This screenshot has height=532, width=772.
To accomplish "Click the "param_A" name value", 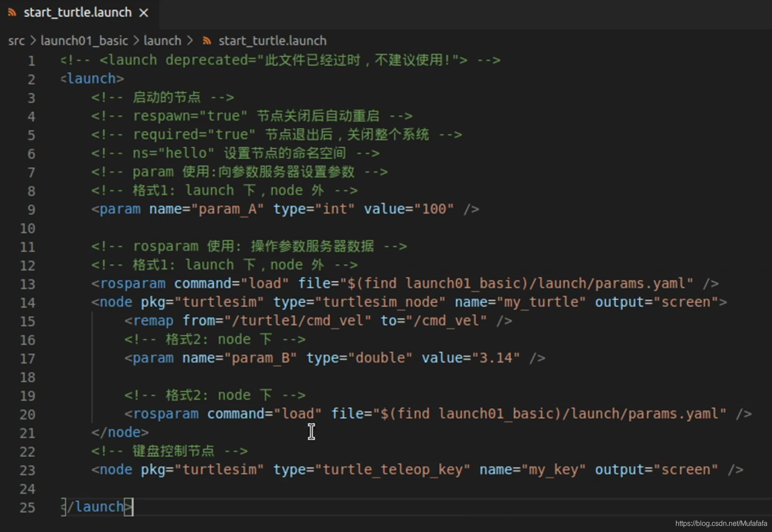I will [228, 209].
